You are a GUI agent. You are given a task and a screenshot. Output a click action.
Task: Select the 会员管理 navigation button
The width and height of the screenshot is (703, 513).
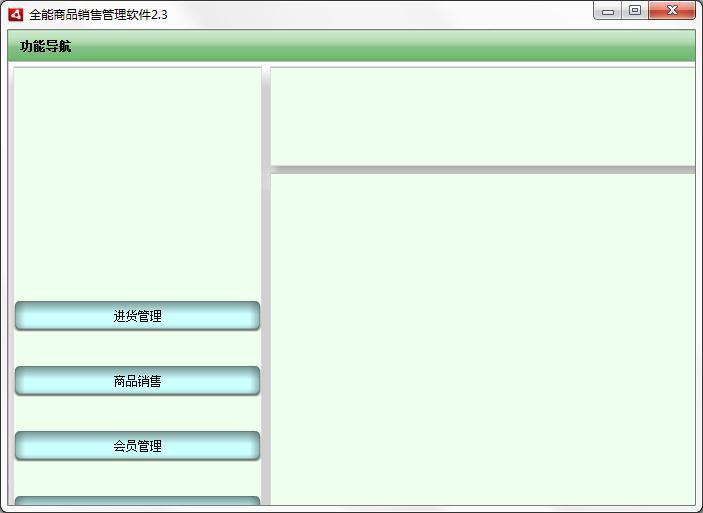137,446
